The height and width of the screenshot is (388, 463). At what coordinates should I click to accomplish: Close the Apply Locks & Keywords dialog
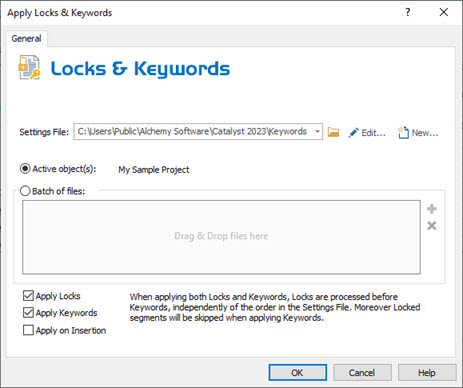click(444, 12)
